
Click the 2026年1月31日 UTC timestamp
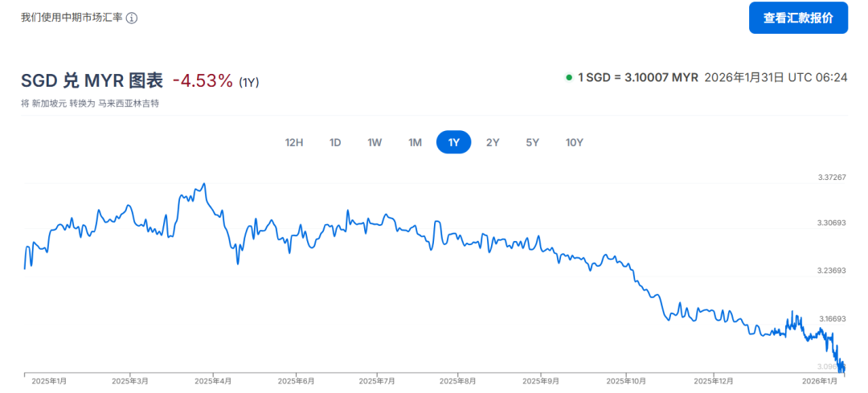776,77
